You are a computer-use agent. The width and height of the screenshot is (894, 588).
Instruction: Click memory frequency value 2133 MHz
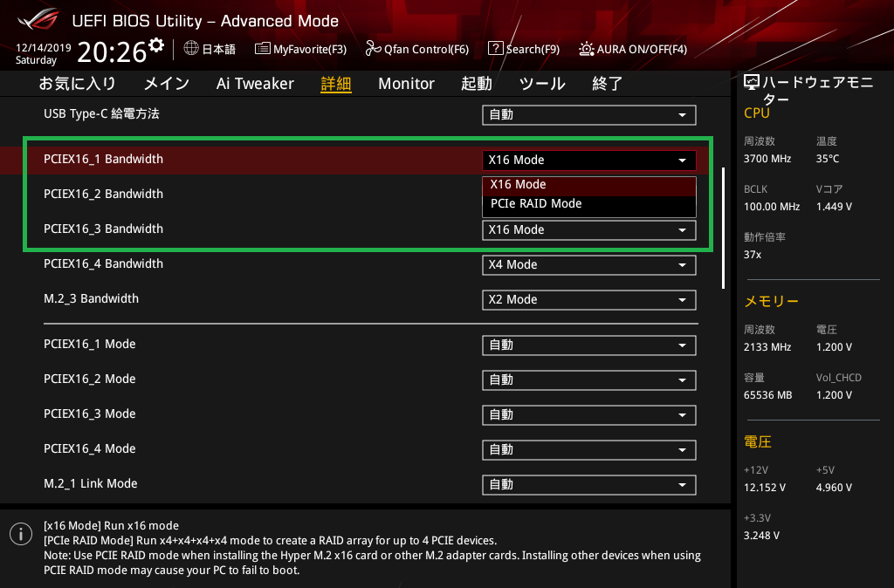coord(767,347)
